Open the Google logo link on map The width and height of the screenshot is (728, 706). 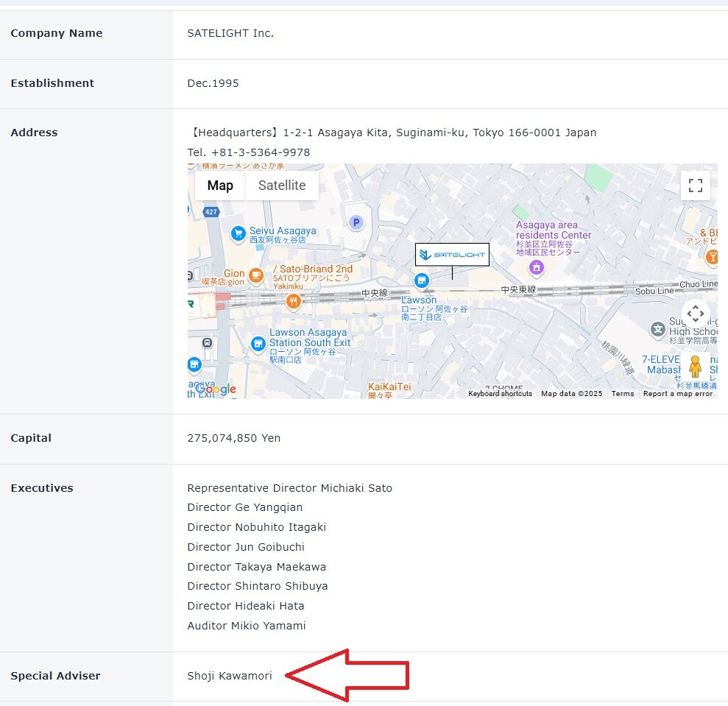216,389
